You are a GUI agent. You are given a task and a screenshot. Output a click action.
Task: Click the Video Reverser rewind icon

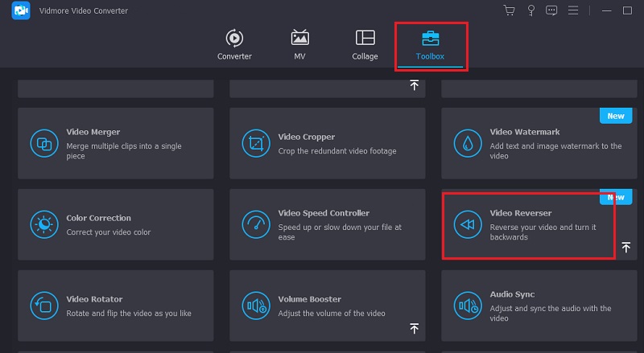tap(468, 224)
